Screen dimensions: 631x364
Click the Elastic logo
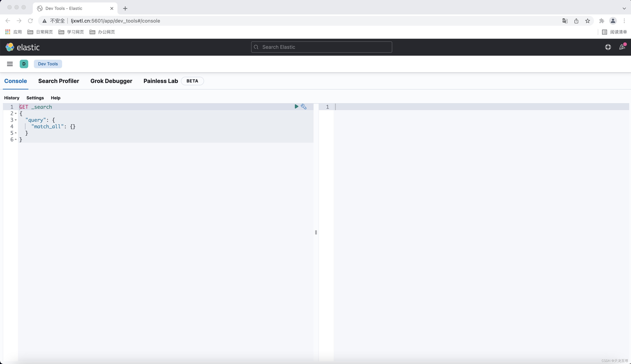click(23, 47)
